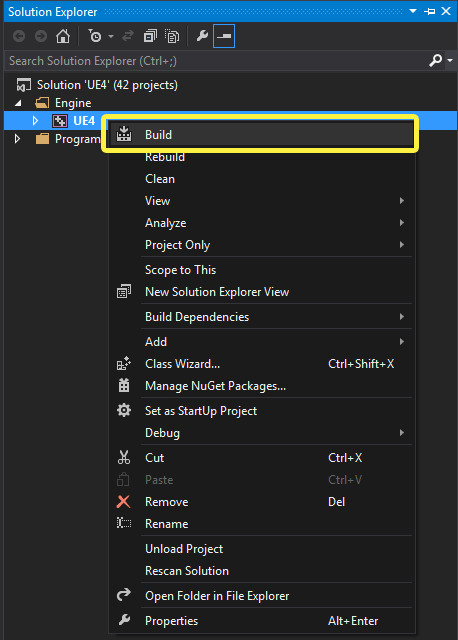The height and width of the screenshot is (640, 458).
Task: Open window position dropdown in title bar
Action: click(x=413, y=11)
